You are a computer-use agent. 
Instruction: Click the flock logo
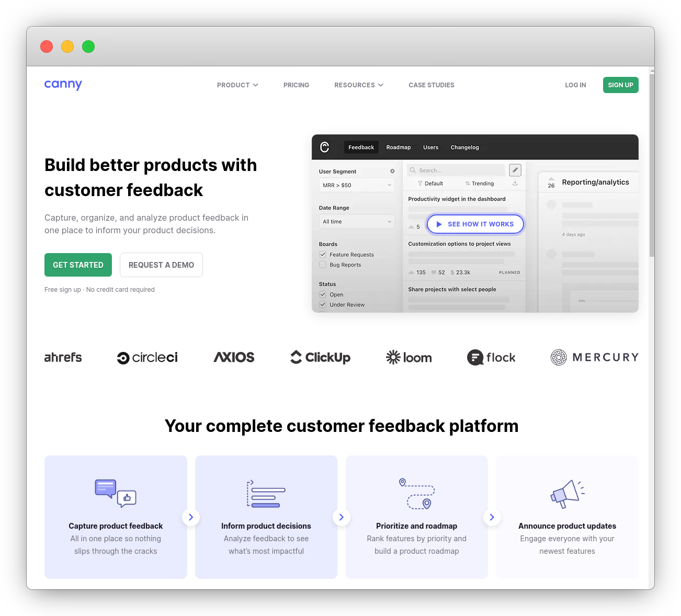click(x=491, y=358)
